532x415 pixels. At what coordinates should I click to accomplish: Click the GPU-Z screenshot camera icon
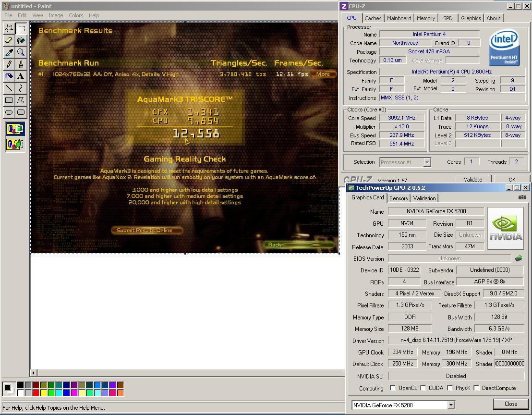(x=522, y=197)
